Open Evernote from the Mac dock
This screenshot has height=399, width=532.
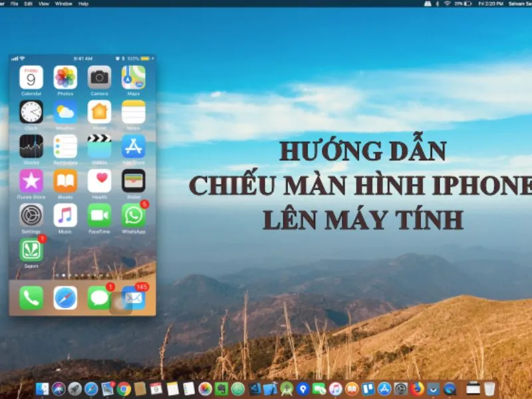[221, 389]
